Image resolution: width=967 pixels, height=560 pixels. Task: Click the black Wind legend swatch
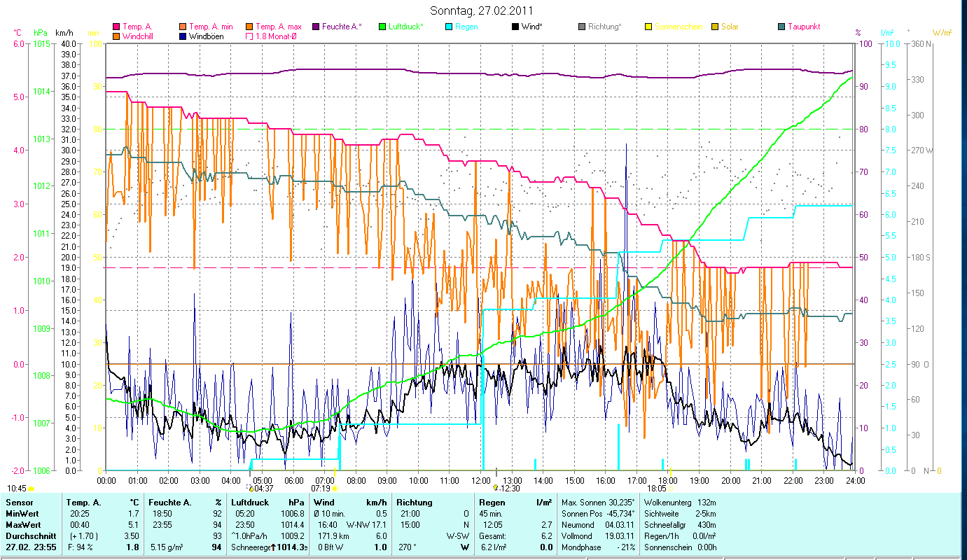[x=515, y=27]
